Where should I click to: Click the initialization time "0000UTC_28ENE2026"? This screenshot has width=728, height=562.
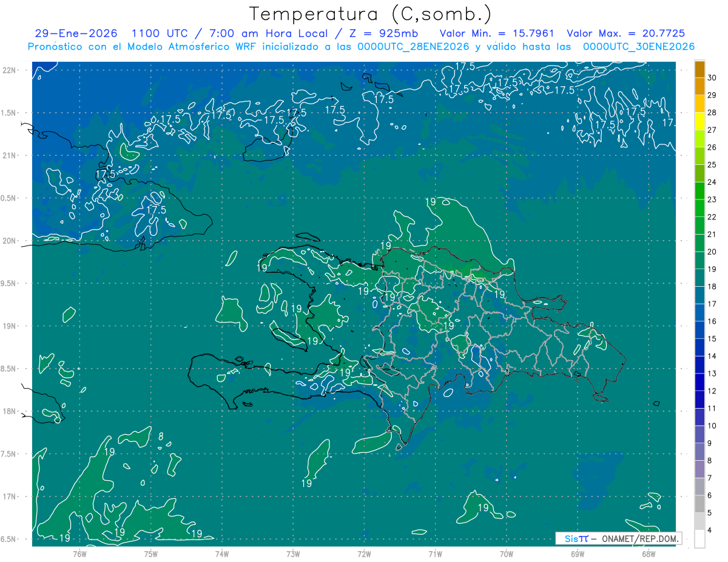click(413, 47)
